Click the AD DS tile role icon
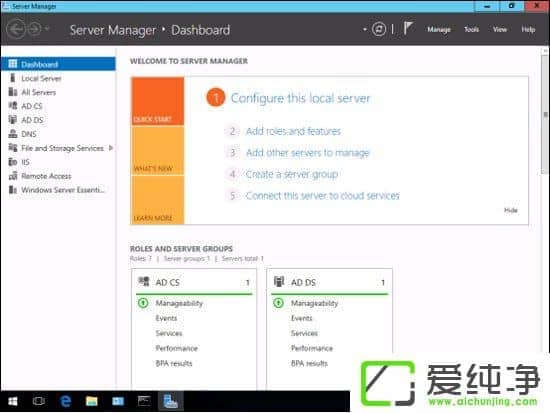The height and width of the screenshot is (413, 550). 279,281
